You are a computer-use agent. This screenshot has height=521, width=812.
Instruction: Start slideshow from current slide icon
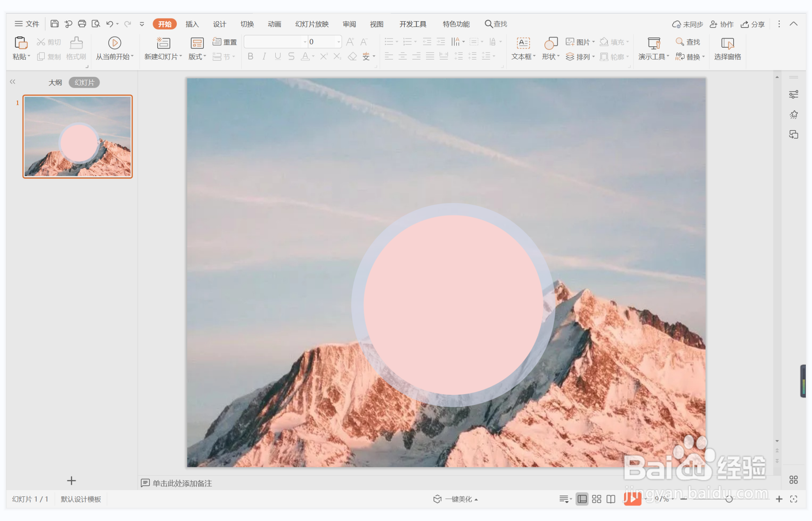[x=114, y=43]
